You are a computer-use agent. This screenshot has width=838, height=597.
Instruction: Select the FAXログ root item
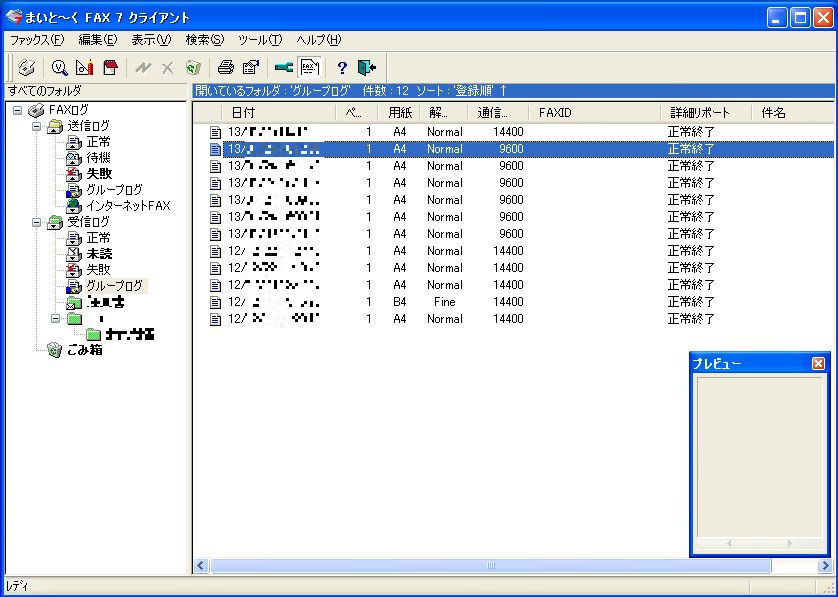[x=68, y=111]
